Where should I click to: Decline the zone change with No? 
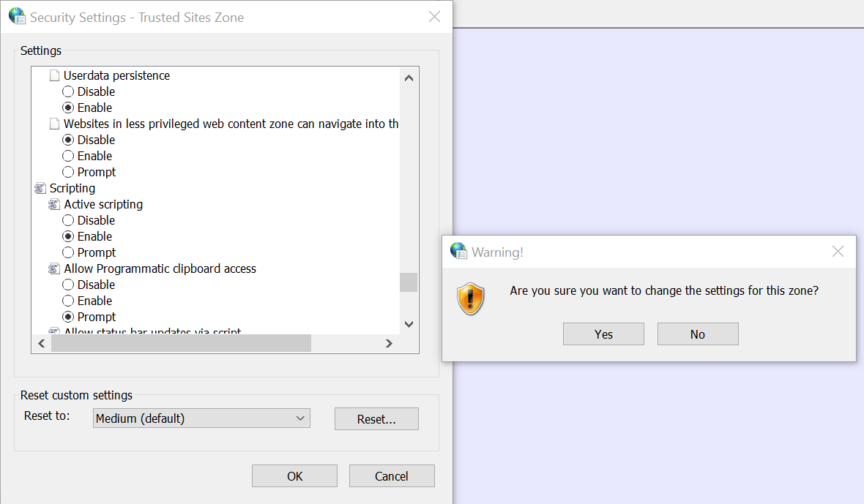697,334
